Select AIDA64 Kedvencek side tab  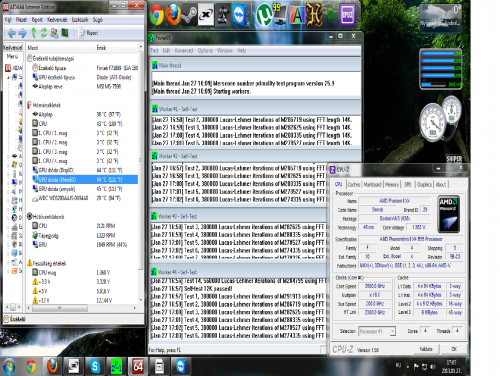pyautogui.click(x=13, y=47)
